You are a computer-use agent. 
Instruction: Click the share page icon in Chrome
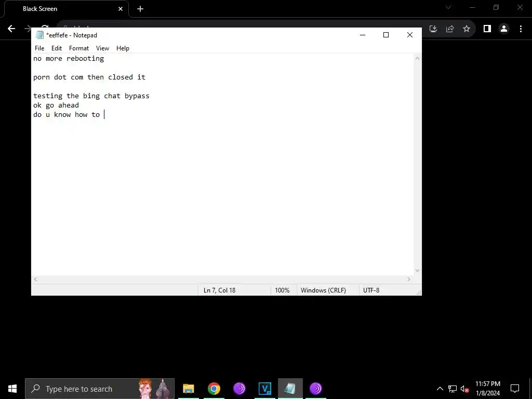450,29
